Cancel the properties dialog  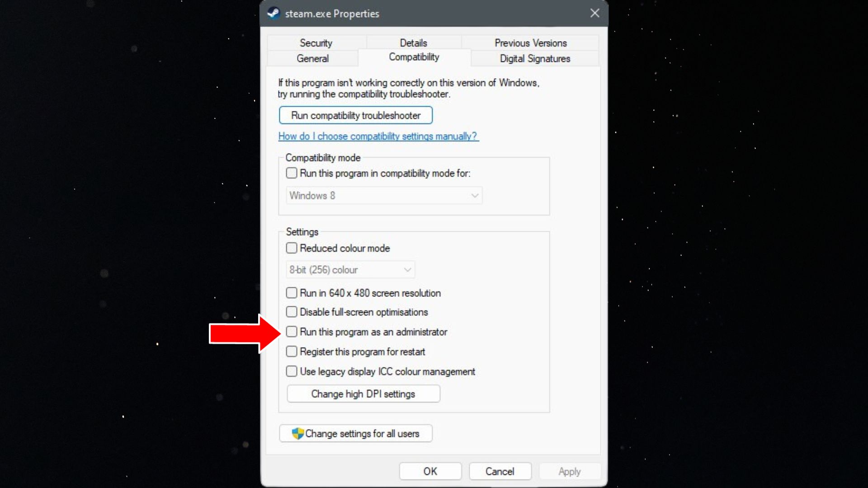point(500,471)
